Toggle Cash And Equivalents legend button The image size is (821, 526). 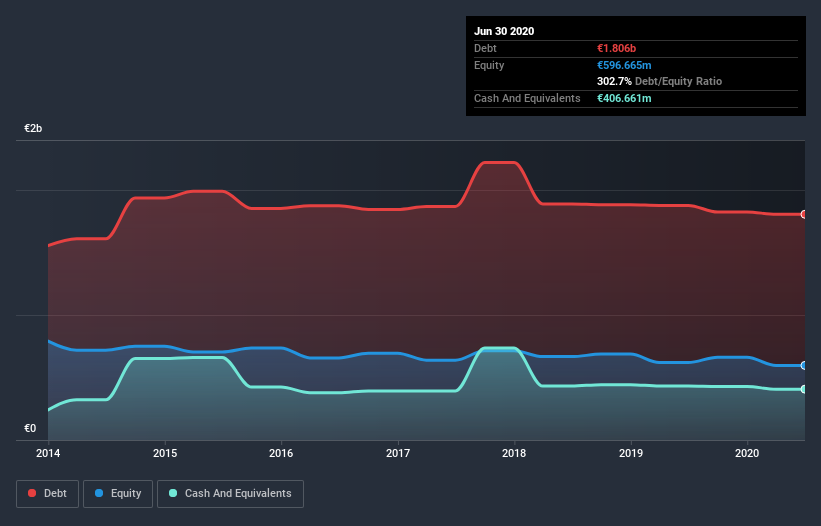click(x=230, y=494)
